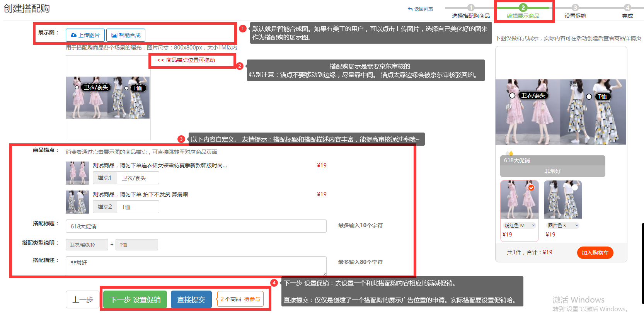The width and height of the screenshot is (644, 313).
Task: Click the 下一步 设置促销 green button
Action: [135, 299]
